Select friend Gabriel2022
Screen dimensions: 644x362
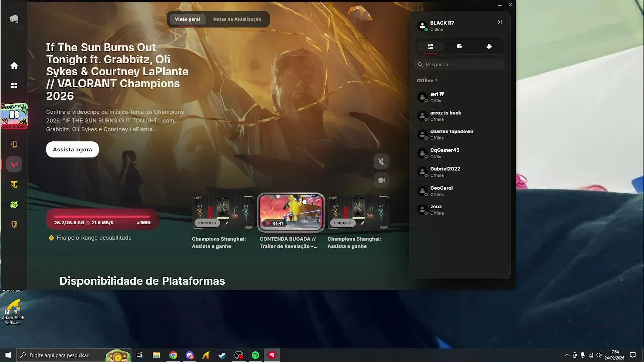click(459, 172)
